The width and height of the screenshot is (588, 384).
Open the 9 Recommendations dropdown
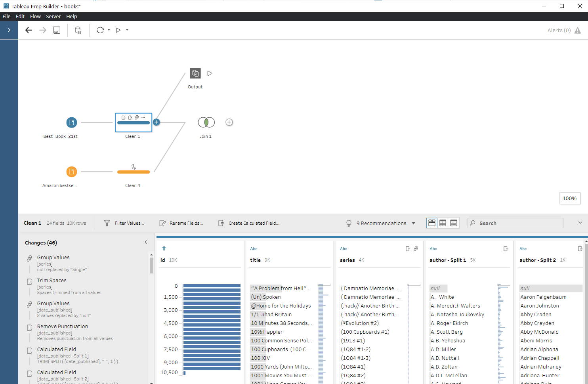(x=414, y=223)
